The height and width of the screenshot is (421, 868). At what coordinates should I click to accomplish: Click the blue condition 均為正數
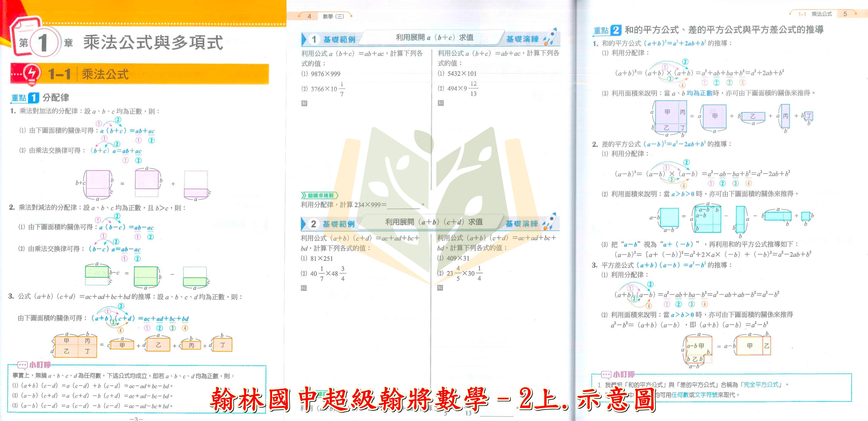point(699,93)
